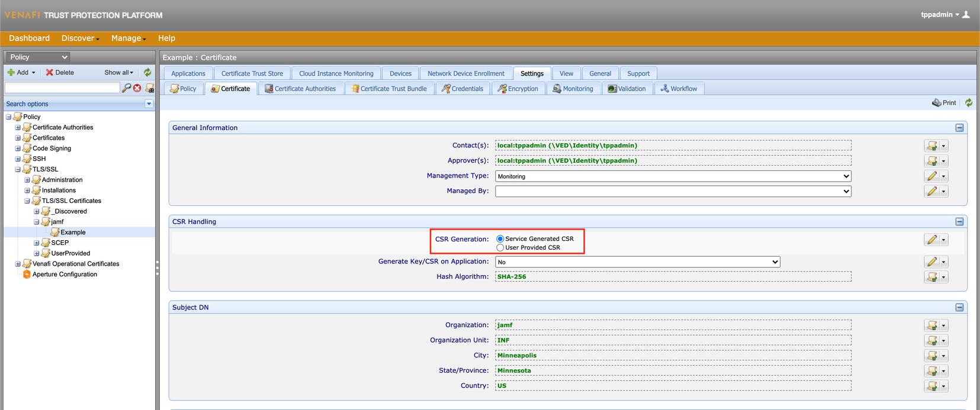Refresh settings with the green icon beside Print
The image size is (980, 410).
pyautogui.click(x=969, y=103)
